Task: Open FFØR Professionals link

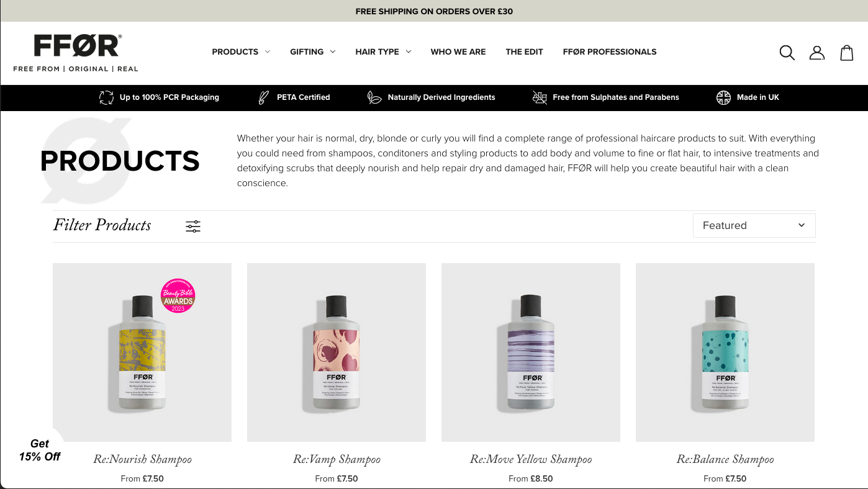Action: [x=610, y=52]
